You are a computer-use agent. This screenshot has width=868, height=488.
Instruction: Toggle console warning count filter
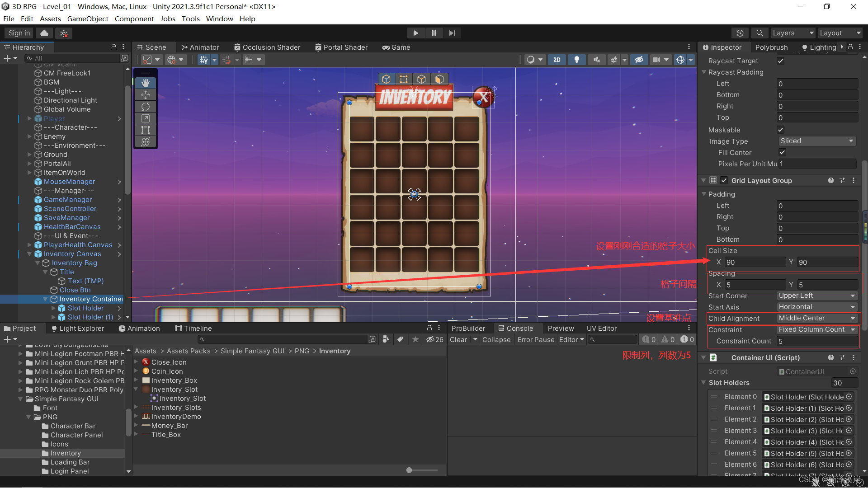(x=668, y=339)
